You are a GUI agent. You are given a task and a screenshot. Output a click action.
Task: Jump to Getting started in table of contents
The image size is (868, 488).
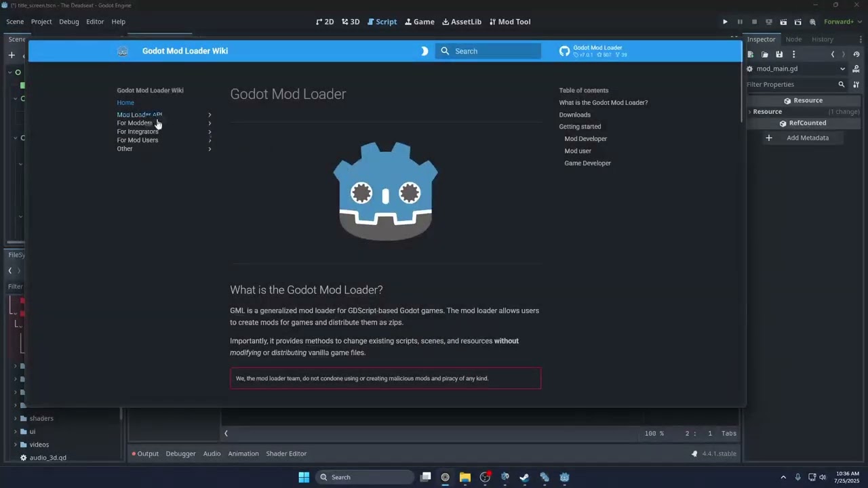coord(580,127)
